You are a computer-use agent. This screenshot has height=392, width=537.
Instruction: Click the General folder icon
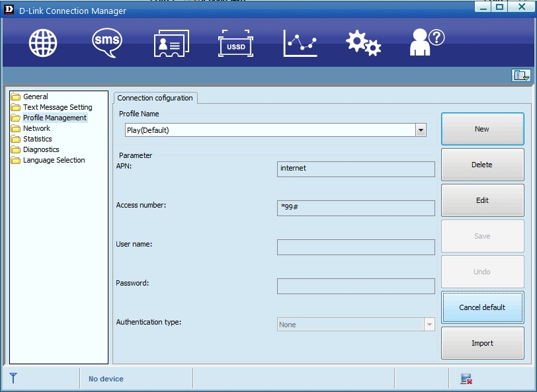(x=15, y=97)
